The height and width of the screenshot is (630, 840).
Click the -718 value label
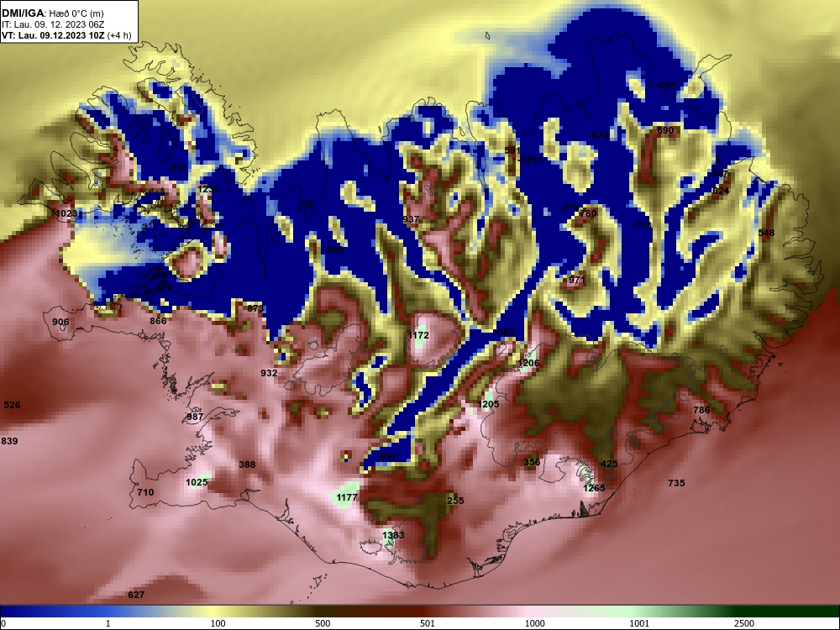click(641, 225)
